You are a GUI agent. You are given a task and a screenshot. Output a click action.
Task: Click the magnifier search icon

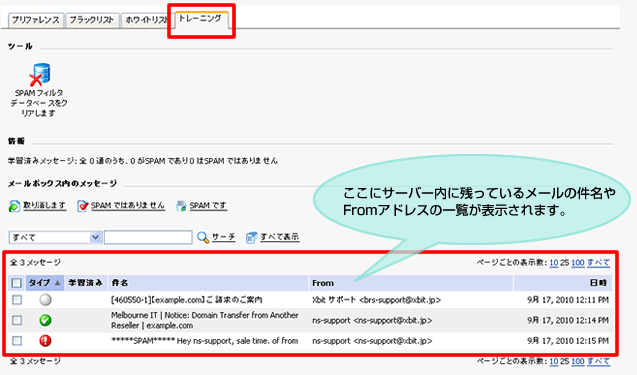point(203,237)
